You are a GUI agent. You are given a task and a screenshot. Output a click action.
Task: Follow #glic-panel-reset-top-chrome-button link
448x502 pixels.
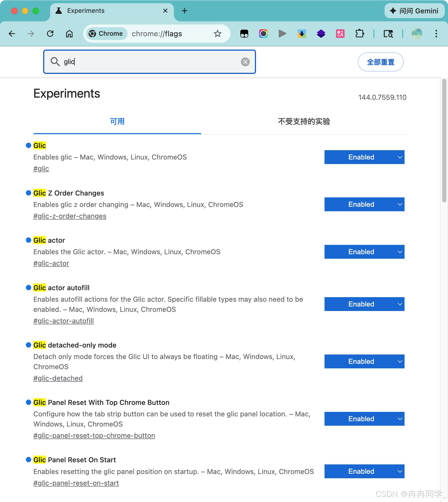[94, 436]
